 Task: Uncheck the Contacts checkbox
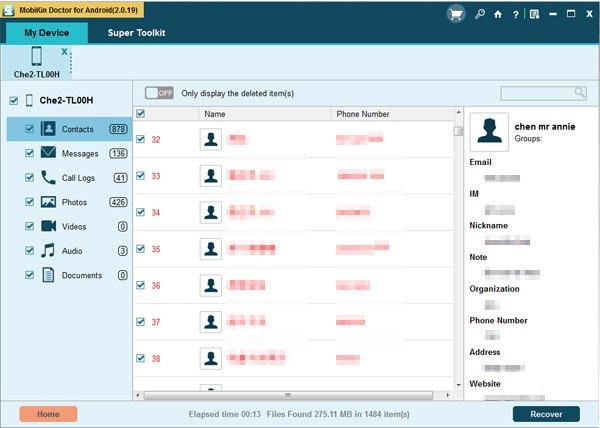[x=29, y=129]
